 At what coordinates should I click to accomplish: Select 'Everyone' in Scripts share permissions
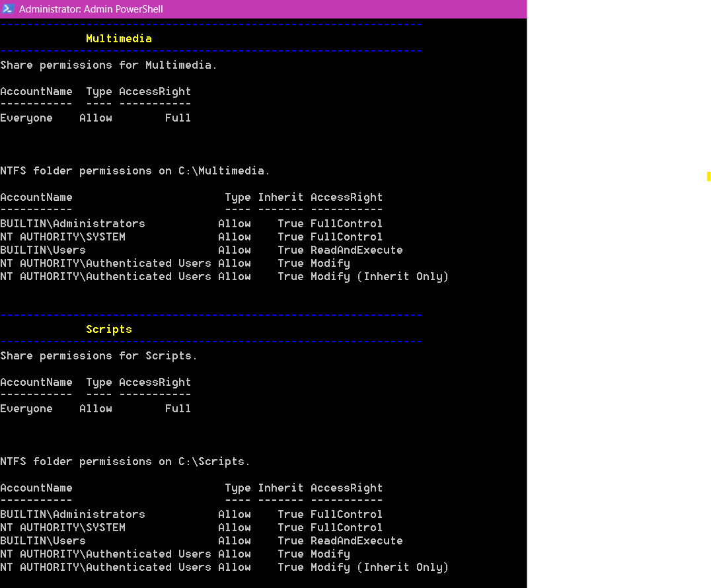tap(26, 409)
